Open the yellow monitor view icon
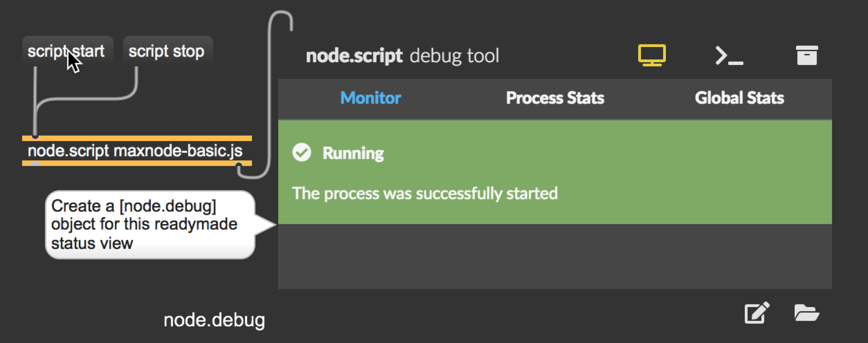Screen dimensions: 868x343 (x=652, y=55)
